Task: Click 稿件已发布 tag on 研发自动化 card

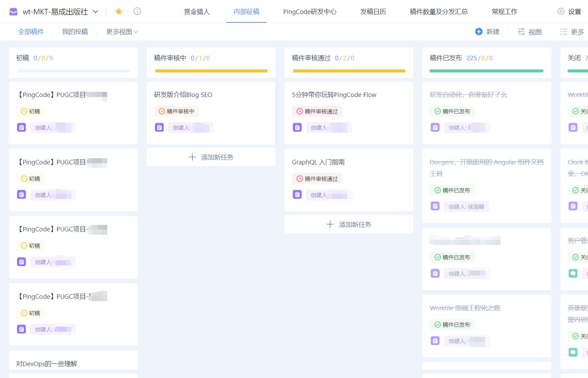Action: (452, 111)
